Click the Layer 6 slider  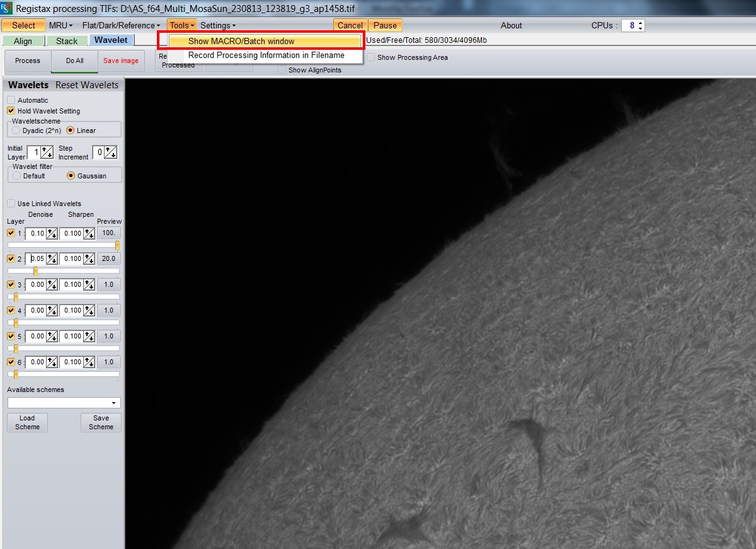pos(64,374)
